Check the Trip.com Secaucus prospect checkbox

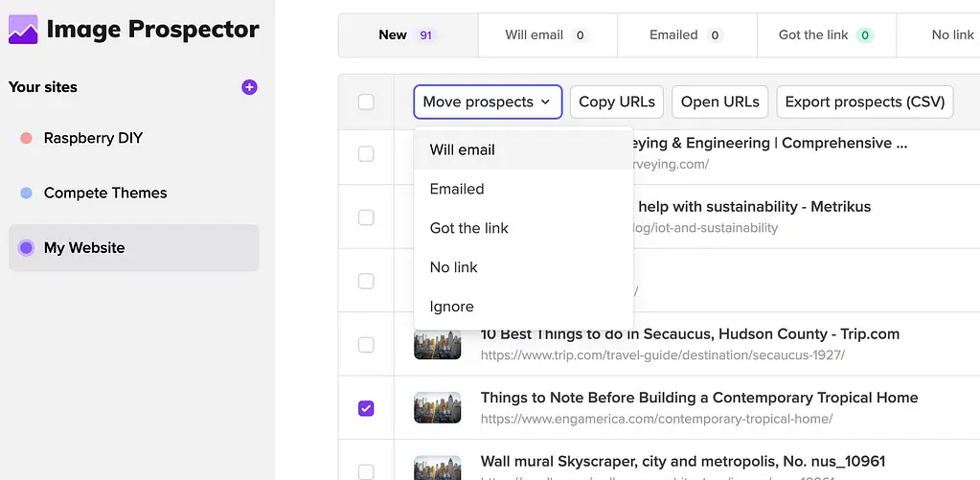pos(366,345)
